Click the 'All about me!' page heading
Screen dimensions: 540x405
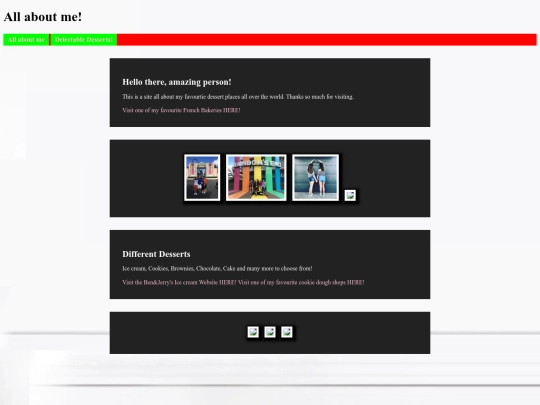(43, 17)
